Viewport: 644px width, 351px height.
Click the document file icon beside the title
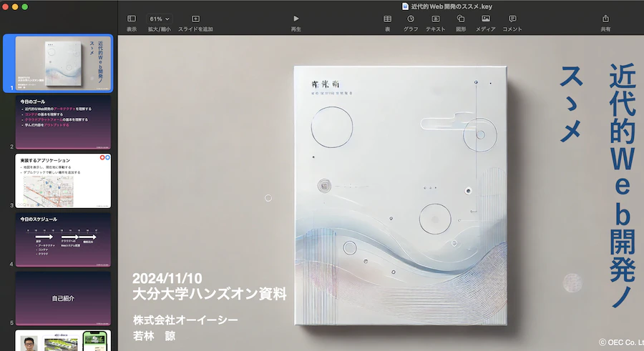click(406, 6)
